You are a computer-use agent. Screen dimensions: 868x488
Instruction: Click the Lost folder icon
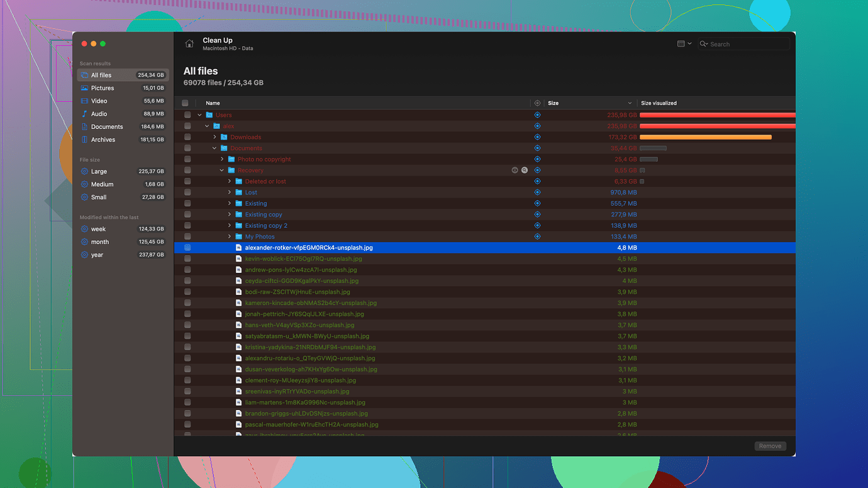pyautogui.click(x=238, y=192)
